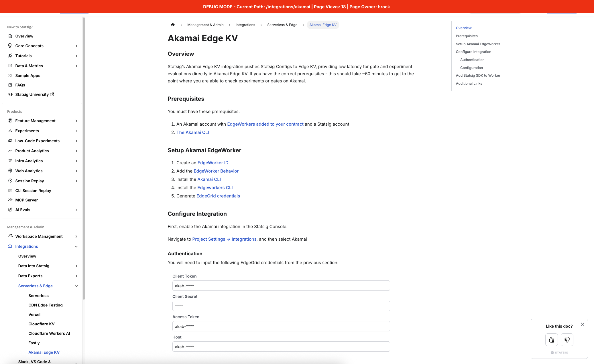Click the thumbs down feedback icon
This screenshot has width=594, height=364.
567,340
